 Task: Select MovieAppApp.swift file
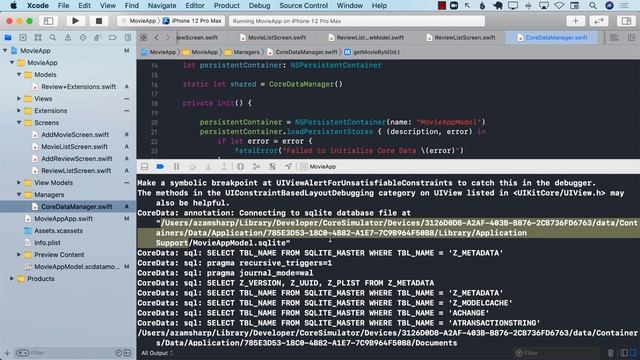click(63, 219)
